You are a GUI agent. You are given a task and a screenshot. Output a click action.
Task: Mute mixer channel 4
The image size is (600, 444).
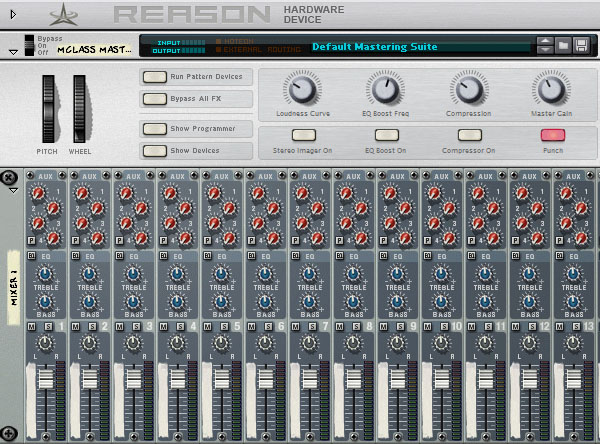(164, 327)
